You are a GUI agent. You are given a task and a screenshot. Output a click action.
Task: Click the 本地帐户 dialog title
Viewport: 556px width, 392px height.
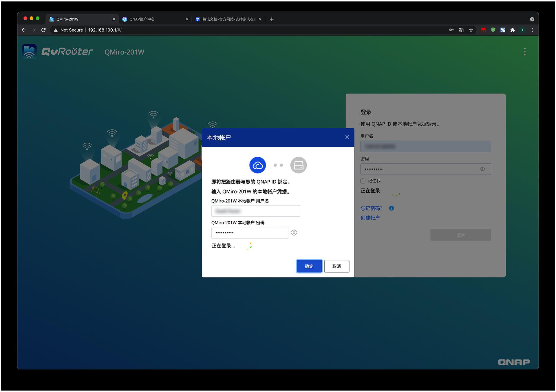click(x=219, y=138)
